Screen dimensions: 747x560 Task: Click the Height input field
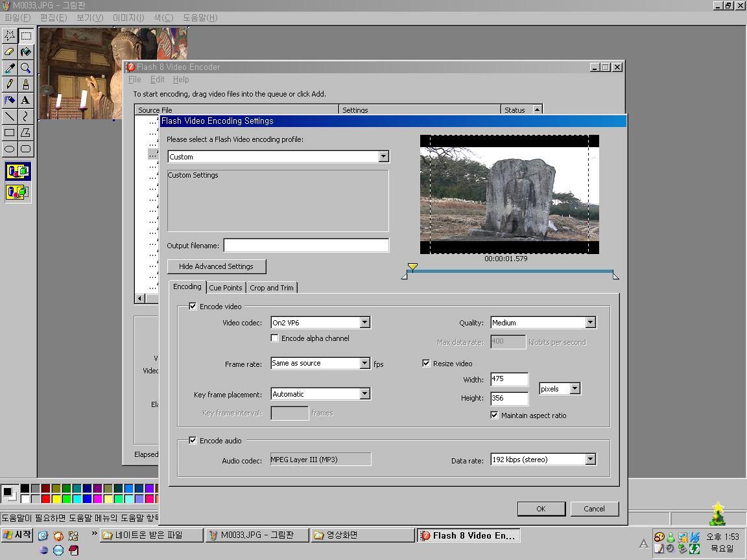tap(509, 398)
